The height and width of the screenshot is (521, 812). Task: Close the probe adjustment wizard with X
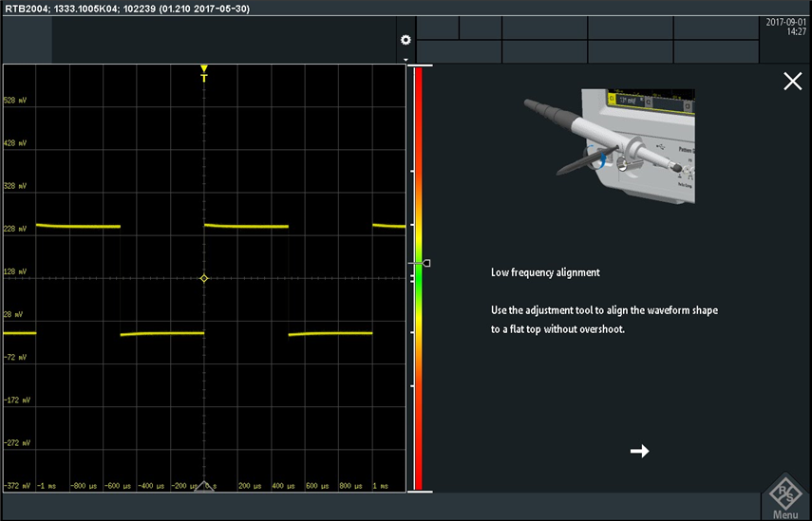coord(792,82)
